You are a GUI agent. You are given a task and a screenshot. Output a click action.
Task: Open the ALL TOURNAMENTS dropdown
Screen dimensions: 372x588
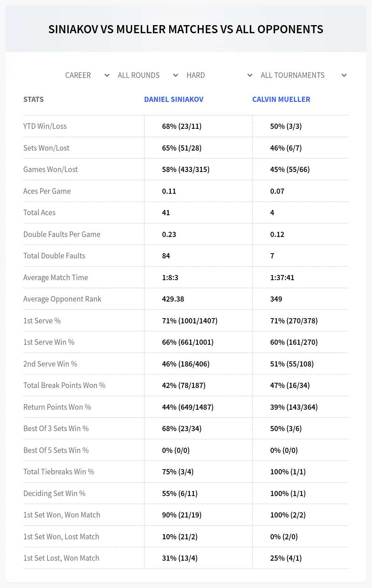click(x=303, y=75)
